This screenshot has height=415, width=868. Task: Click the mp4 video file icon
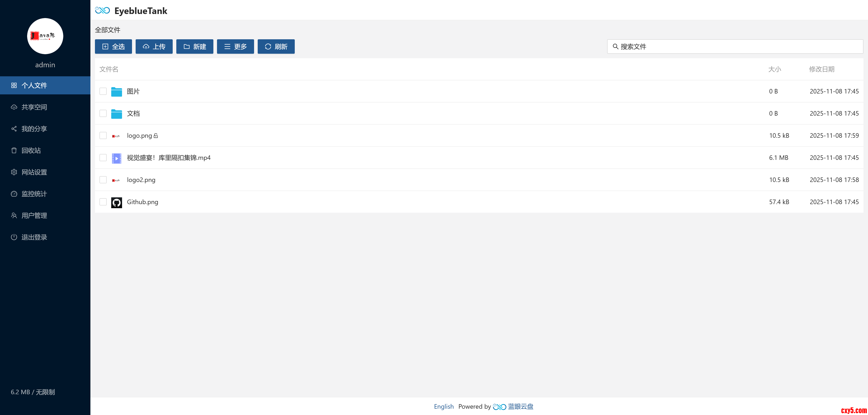tap(116, 158)
